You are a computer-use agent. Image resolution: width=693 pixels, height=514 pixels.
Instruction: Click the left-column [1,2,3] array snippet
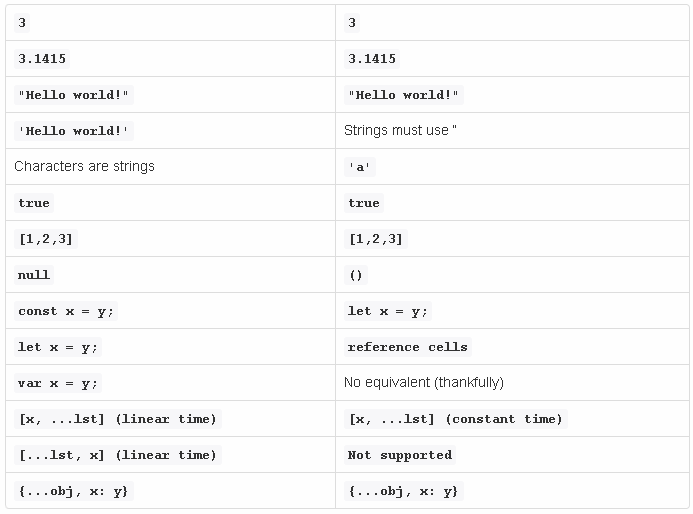46,239
